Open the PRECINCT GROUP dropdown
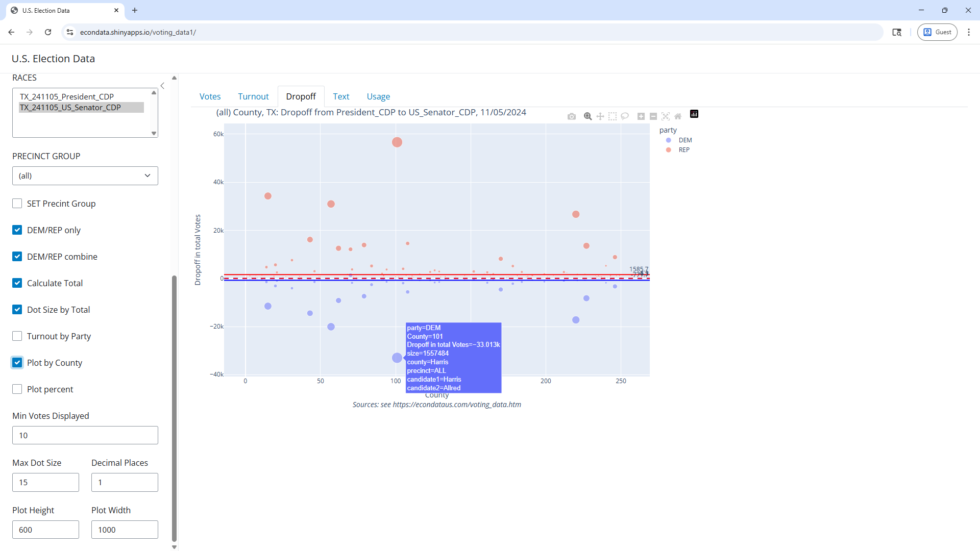Screen dimensions: 980x551 point(85,176)
